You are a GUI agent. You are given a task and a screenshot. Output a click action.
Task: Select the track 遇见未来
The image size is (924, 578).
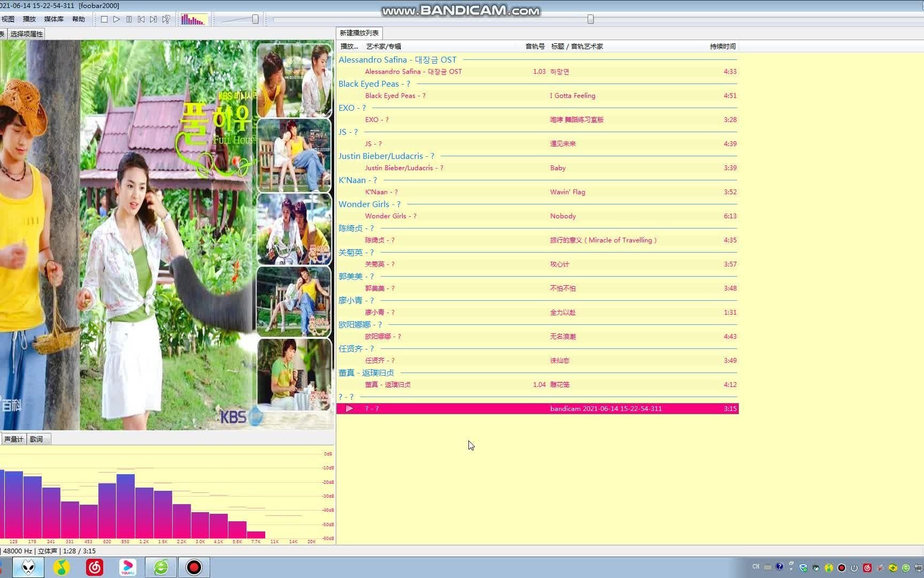coord(537,144)
